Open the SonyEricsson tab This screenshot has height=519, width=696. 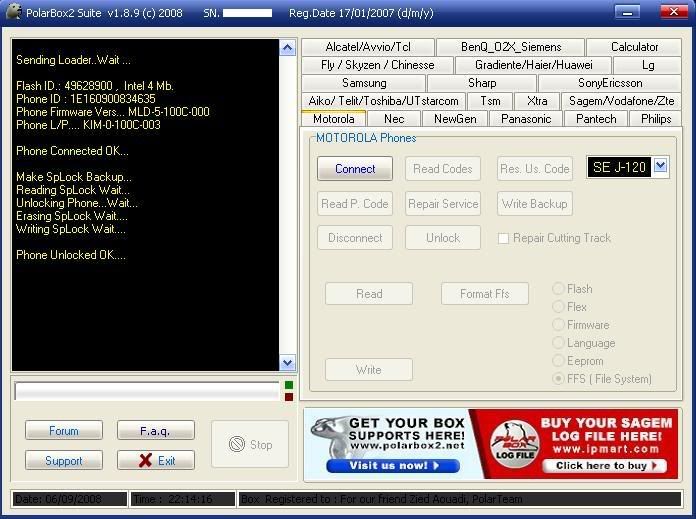click(610, 83)
